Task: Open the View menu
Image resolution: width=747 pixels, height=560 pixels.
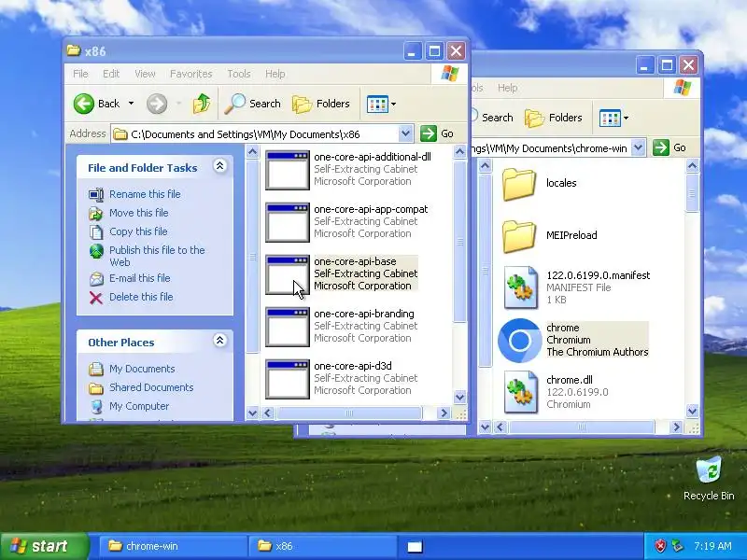Action: [145, 74]
